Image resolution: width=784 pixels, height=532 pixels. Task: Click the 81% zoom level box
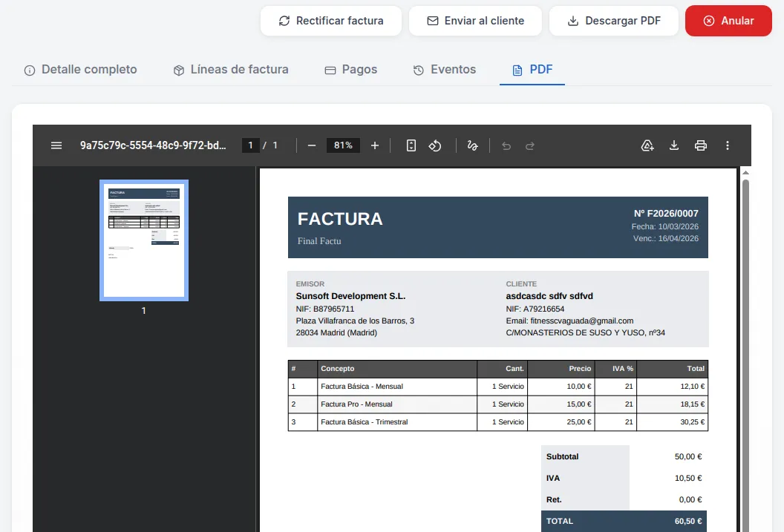pos(343,145)
